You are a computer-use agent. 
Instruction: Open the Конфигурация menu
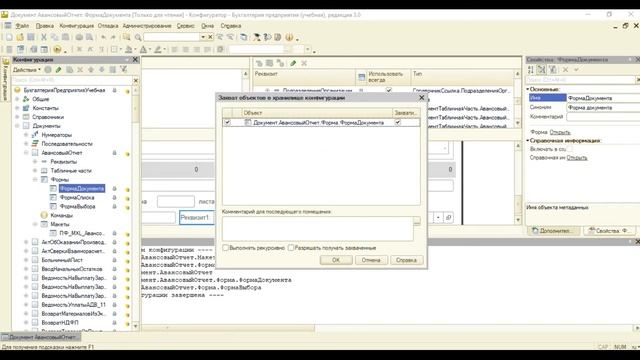coord(76,26)
